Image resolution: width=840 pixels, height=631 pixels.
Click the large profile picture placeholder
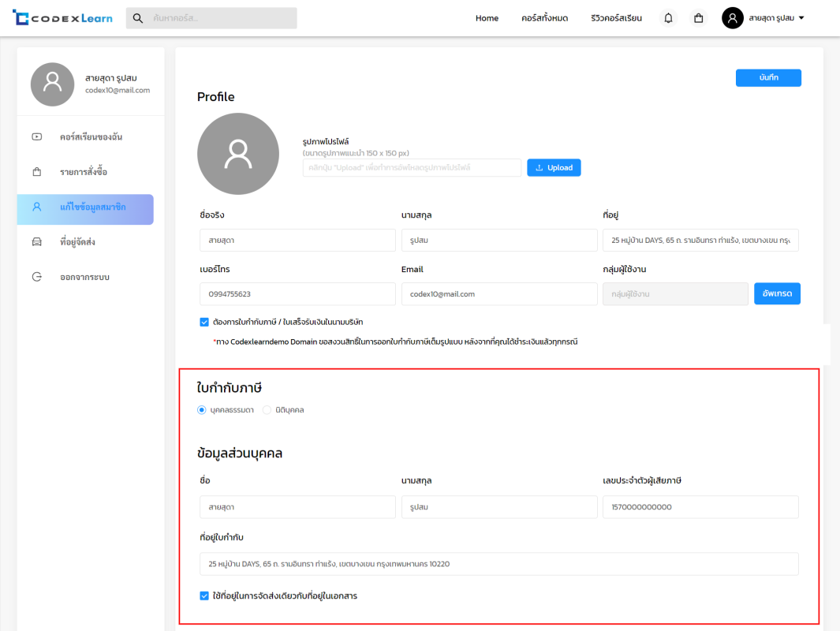point(237,154)
